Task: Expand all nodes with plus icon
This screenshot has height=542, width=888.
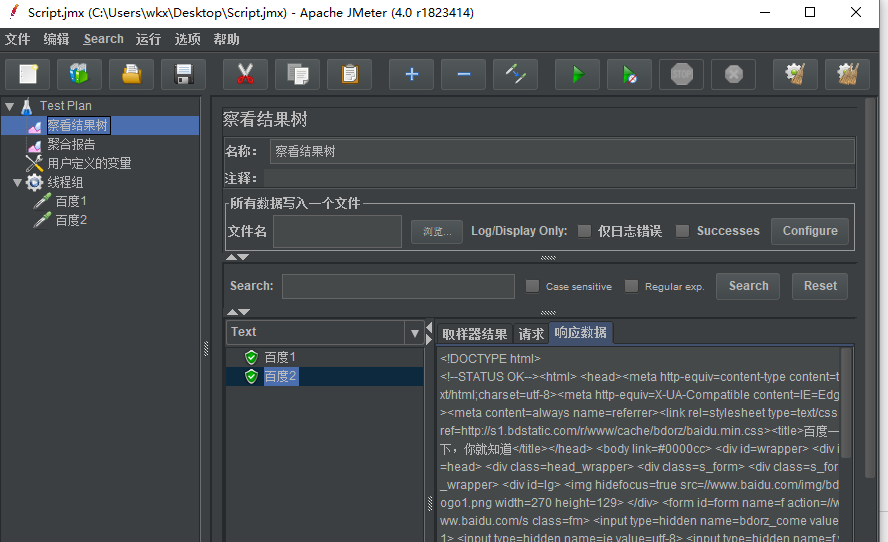Action: (x=412, y=74)
